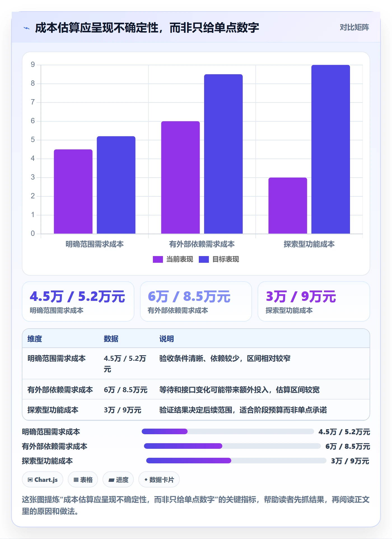This screenshot has width=392, height=539.
Task: Click description 验收条件清晰、依赖较少，区间相对较窄
Action: point(225,358)
